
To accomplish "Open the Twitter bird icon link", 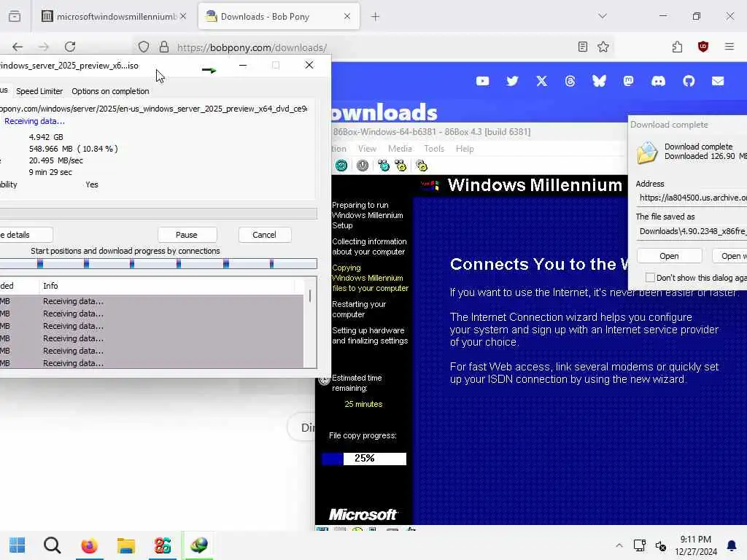I will point(512,81).
